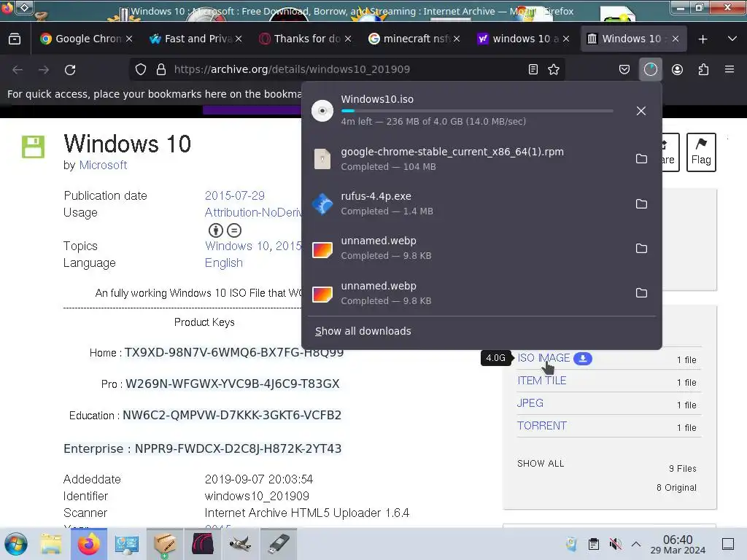The image size is (747, 560).
Task: Click the Windows10.iso disc icon
Action: 322,111
